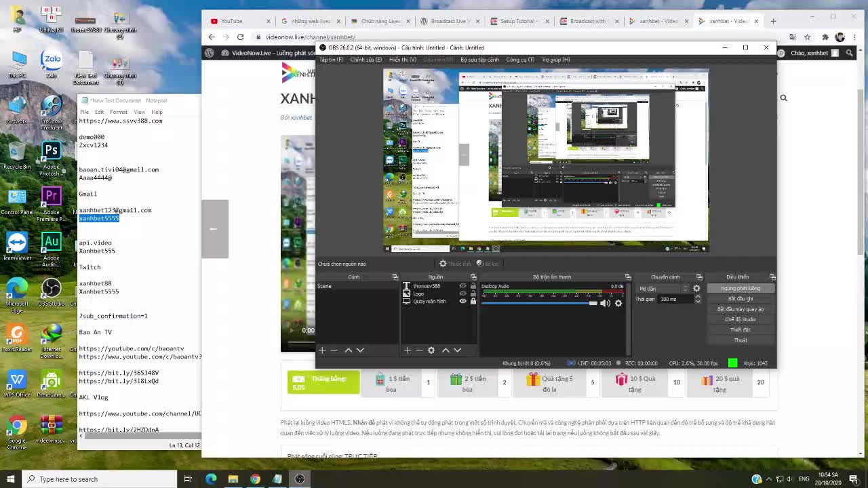The width and height of the screenshot is (868, 488).
Task: Hide the Quay màn hình source
Action: click(462, 301)
